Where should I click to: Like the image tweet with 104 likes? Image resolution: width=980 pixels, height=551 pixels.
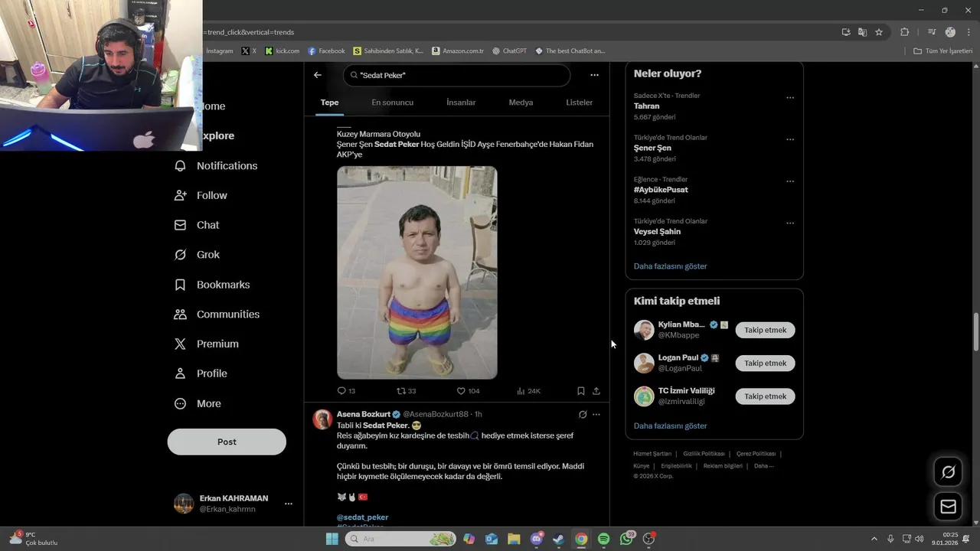point(468,391)
